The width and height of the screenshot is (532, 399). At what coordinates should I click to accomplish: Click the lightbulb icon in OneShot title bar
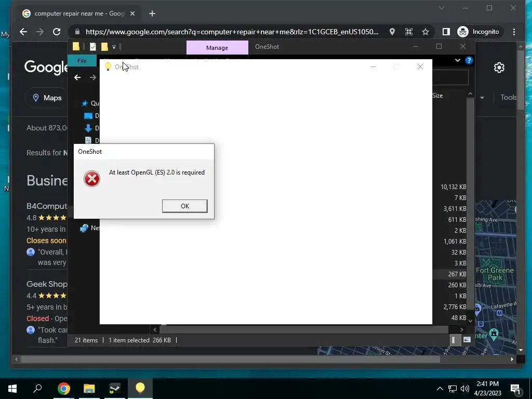pos(108,66)
